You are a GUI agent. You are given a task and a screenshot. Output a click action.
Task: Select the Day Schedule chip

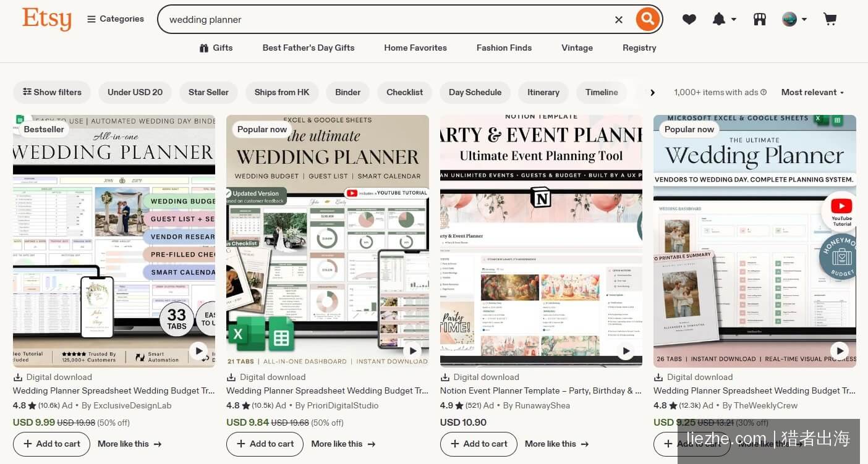coord(475,92)
